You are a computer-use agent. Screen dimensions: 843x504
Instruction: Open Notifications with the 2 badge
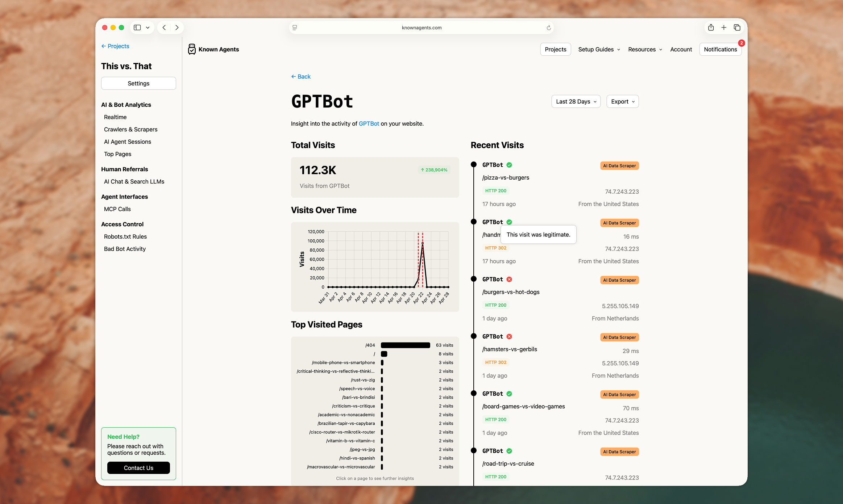720,50
